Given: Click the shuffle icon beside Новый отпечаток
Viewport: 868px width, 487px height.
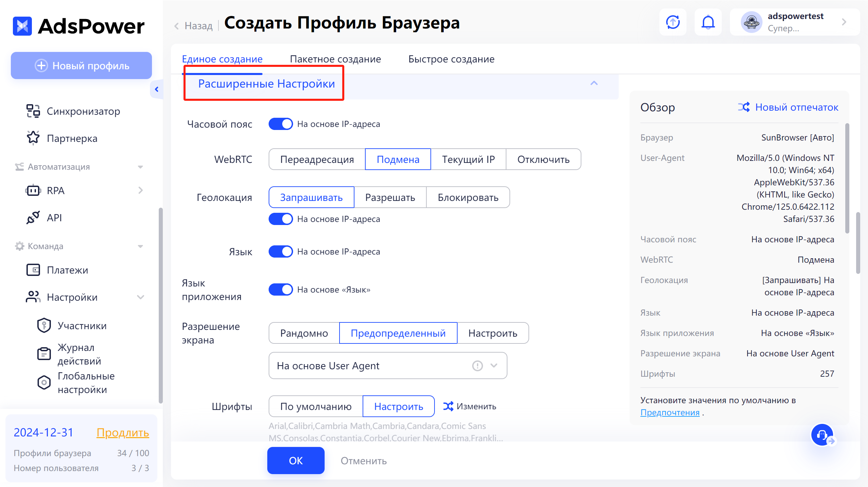Looking at the screenshot, I should click(x=744, y=107).
